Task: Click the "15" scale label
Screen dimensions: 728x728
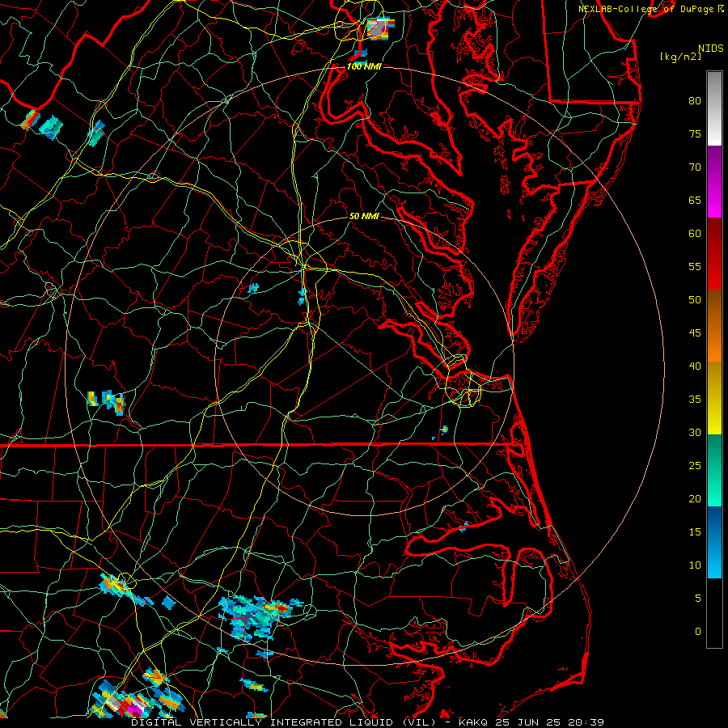Action: click(x=695, y=531)
